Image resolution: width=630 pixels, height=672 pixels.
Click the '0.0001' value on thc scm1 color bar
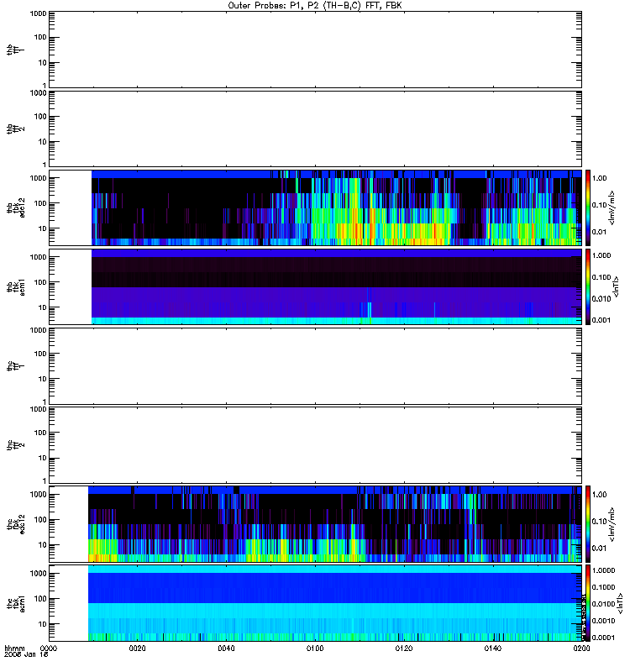(603, 638)
